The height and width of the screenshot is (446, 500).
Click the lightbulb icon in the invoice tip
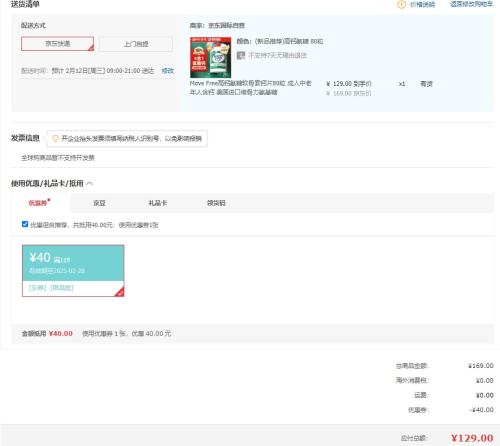(x=55, y=138)
